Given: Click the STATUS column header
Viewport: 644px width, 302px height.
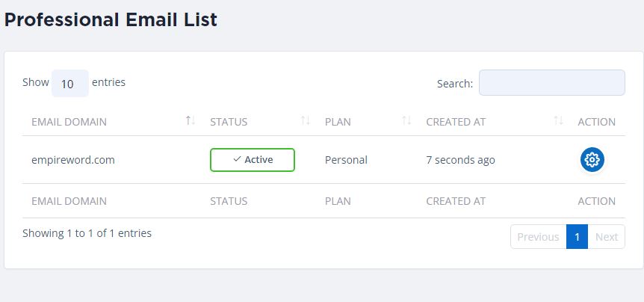Looking at the screenshot, I should pyautogui.click(x=229, y=122).
